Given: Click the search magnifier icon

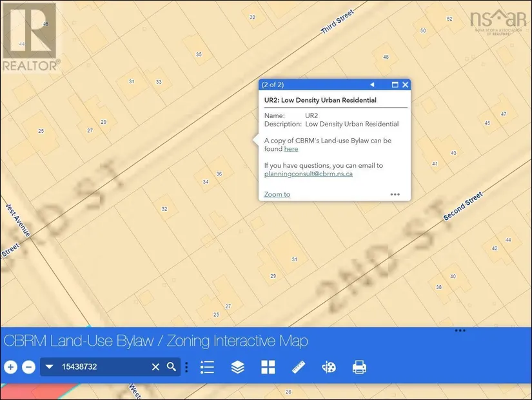Looking at the screenshot, I should pos(172,366).
